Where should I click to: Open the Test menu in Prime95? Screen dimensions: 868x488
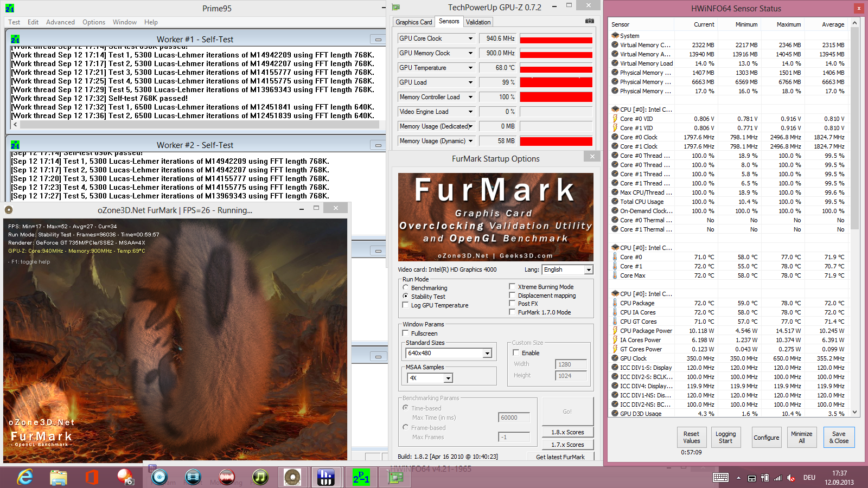[x=14, y=22]
